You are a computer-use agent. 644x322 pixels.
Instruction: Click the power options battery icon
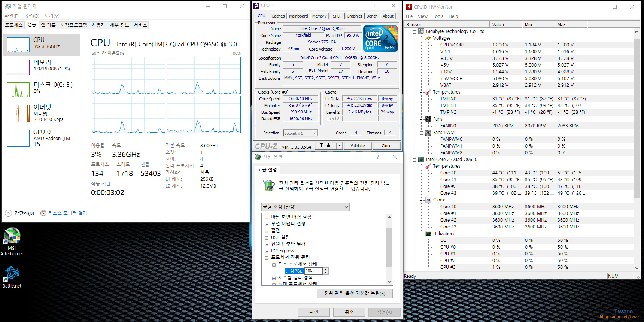pos(269,186)
